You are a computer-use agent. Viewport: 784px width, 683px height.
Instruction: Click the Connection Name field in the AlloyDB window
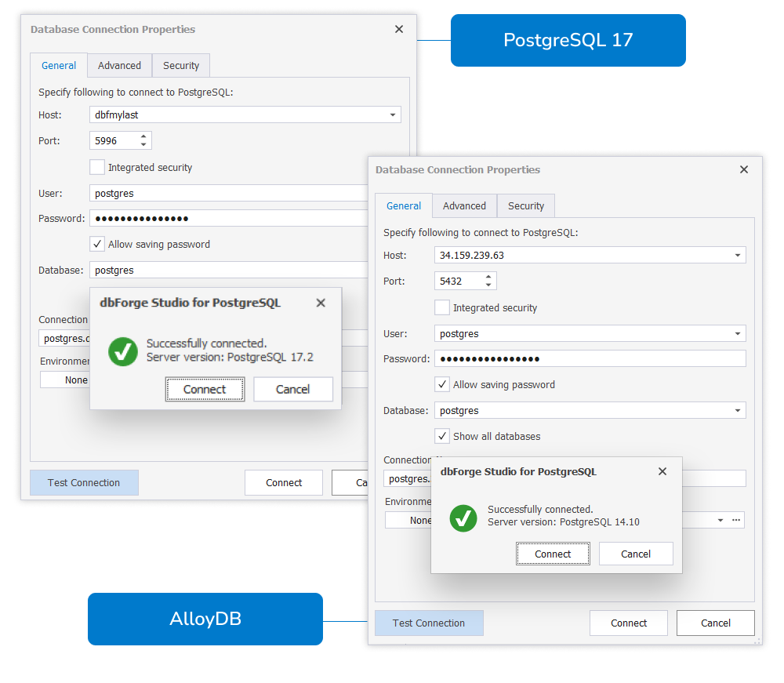[x=408, y=479]
